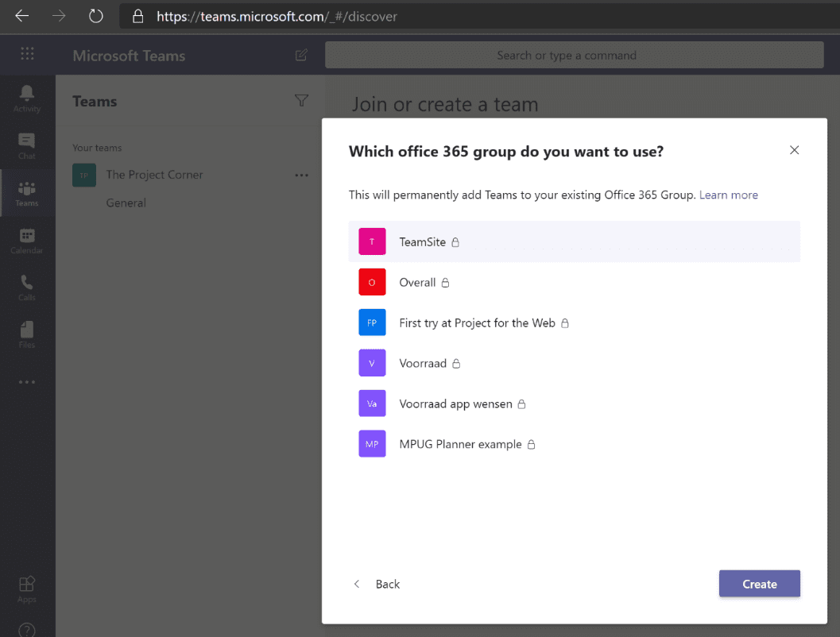Viewport: 840px width, 637px height.
Task: Click the Learn more link
Action: (729, 195)
